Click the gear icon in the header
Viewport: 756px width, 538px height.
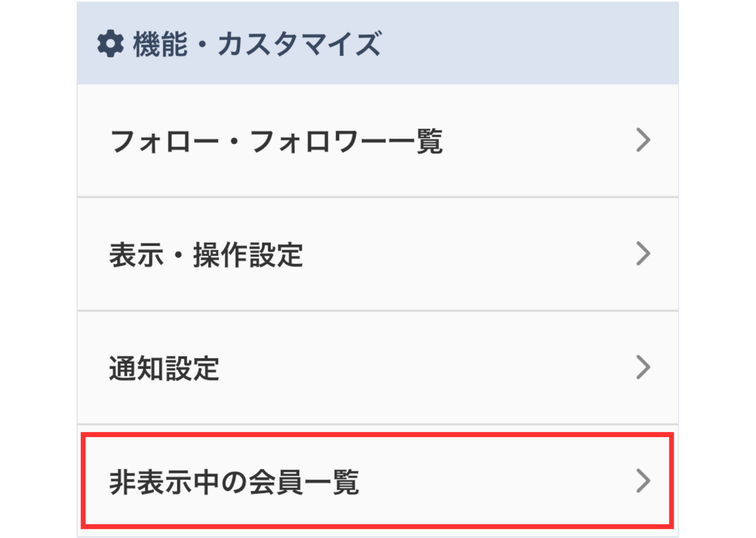(x=110, y=43)
